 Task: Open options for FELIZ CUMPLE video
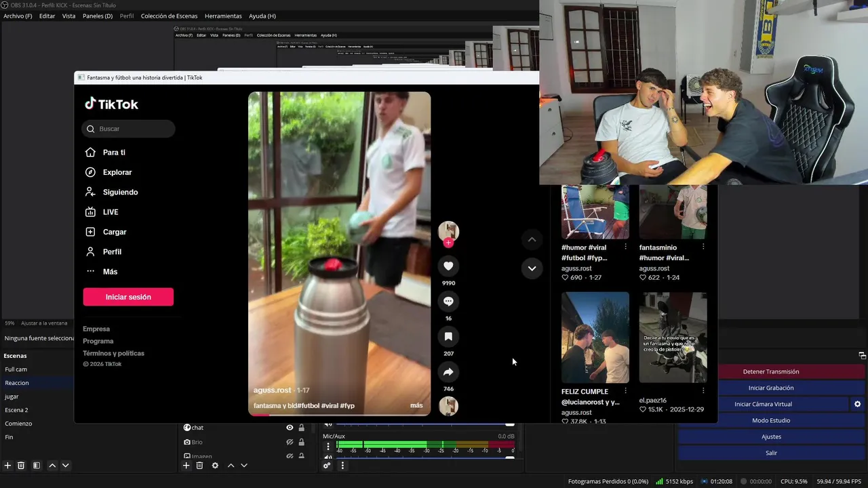coord(625,390)
